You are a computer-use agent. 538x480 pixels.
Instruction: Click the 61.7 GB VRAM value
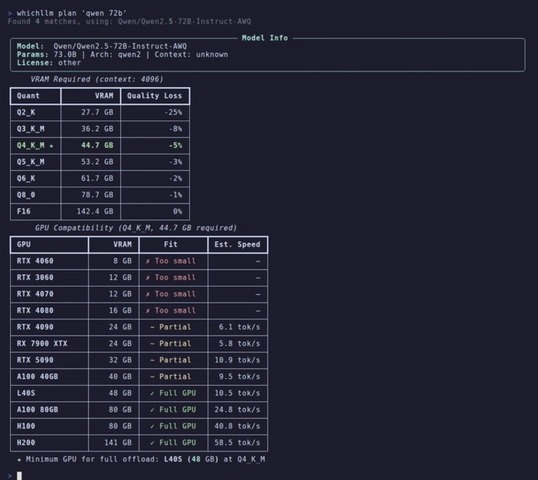tap(97, 178)
